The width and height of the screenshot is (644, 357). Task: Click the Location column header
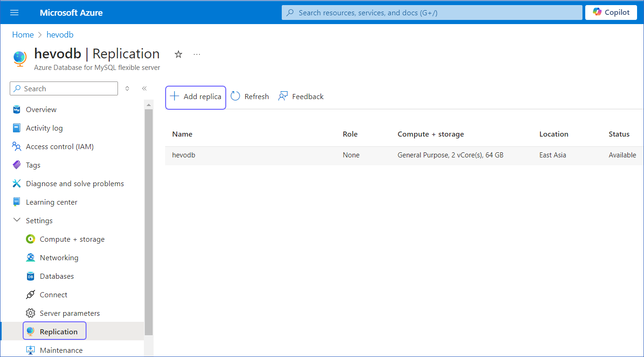click(554, 134)
